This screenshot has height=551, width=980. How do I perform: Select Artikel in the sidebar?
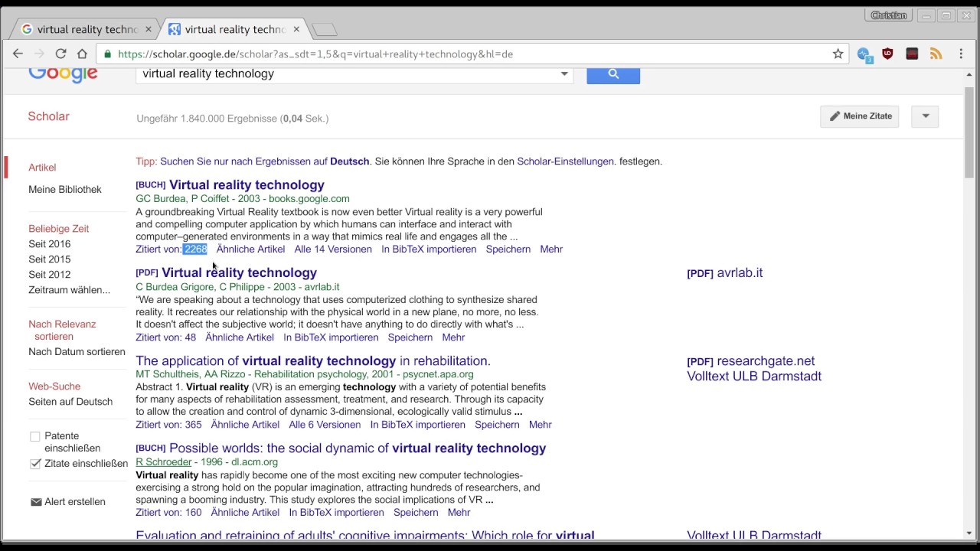42,168
